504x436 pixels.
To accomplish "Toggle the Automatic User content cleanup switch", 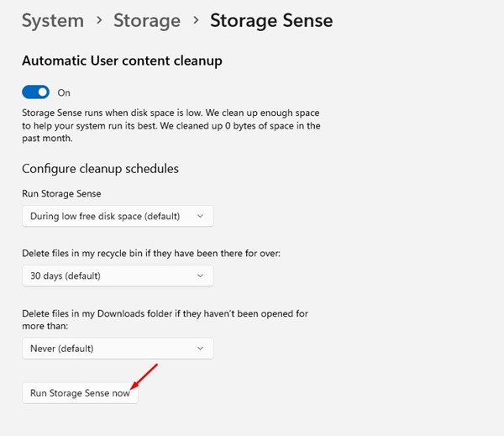I will point(35,92).
